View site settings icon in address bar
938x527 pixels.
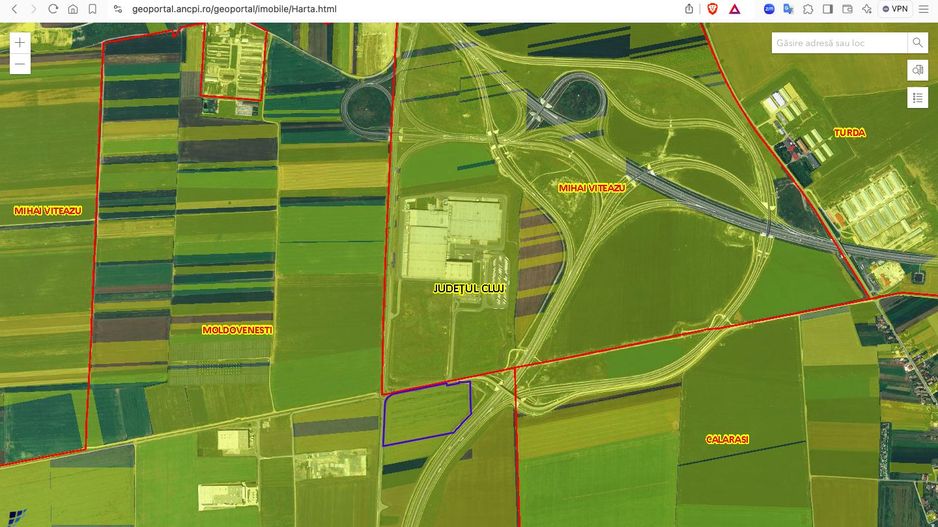tap(118, 9)
